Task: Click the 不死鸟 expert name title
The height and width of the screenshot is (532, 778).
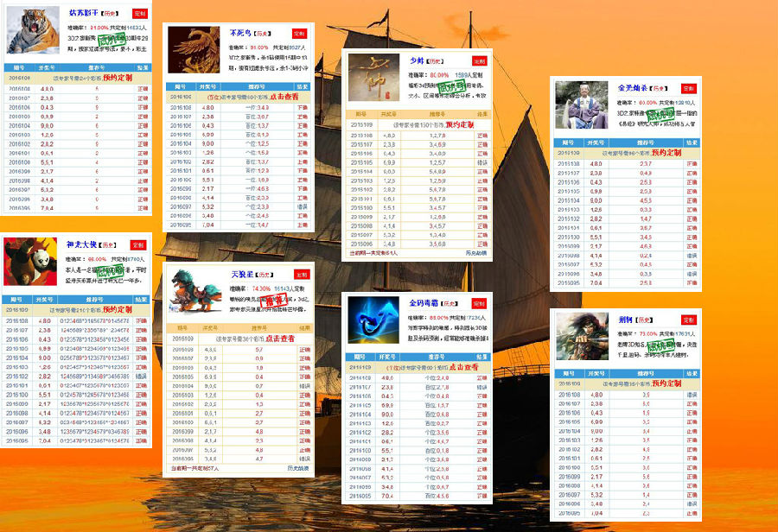Action: [239, 33]
